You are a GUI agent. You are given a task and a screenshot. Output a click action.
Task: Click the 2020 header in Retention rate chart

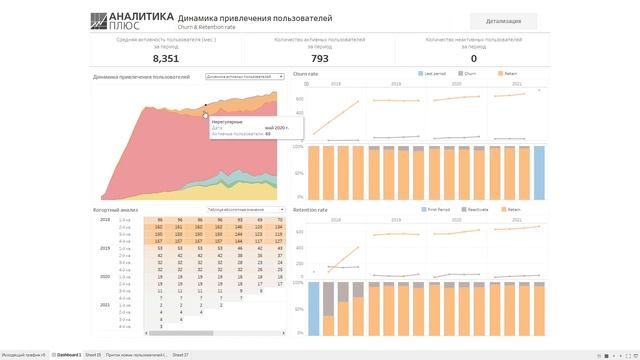[x=456, y=220]
